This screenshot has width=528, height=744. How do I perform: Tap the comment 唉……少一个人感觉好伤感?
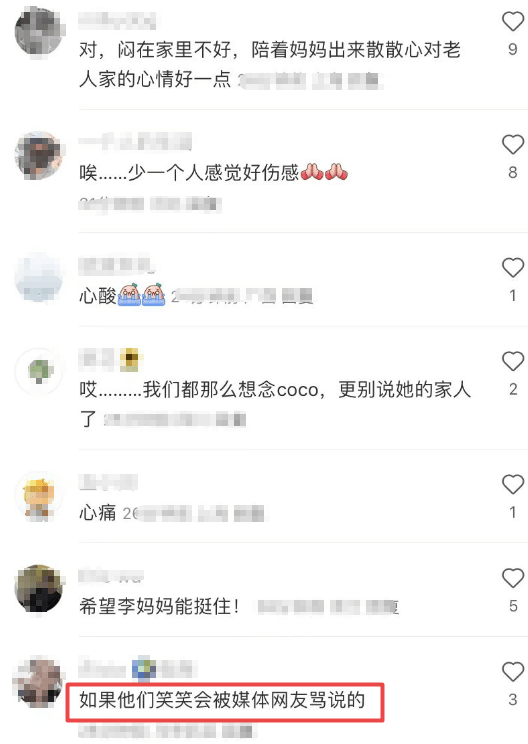[x=213, y=173]
